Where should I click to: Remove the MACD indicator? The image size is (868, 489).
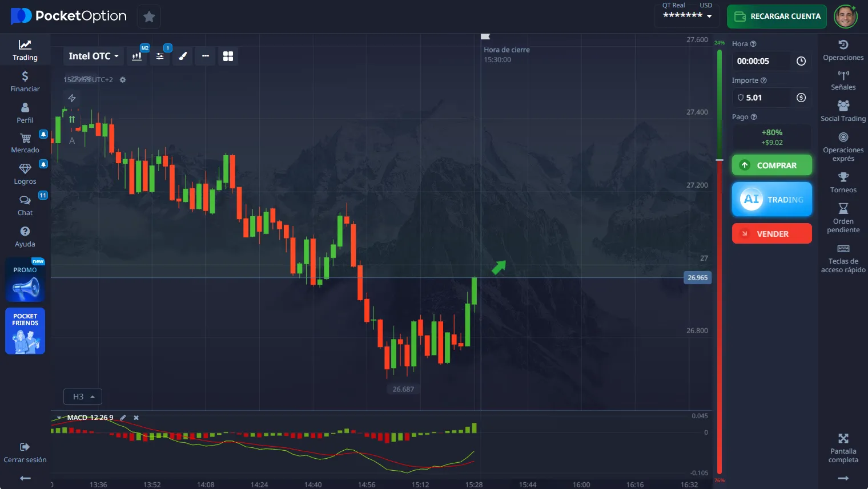click(x=136, y=418)
